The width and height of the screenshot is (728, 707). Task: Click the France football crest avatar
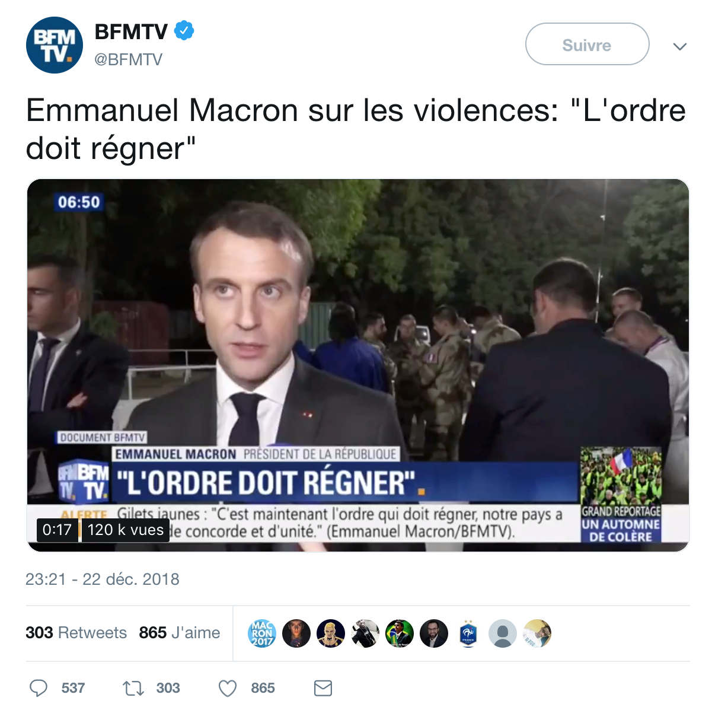coord(468,633)
